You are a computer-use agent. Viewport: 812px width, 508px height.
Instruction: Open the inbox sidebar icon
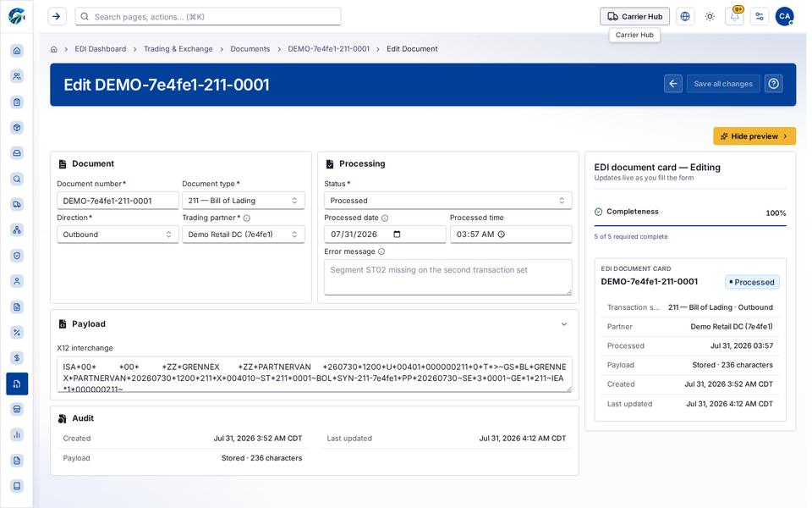point(17,153)
